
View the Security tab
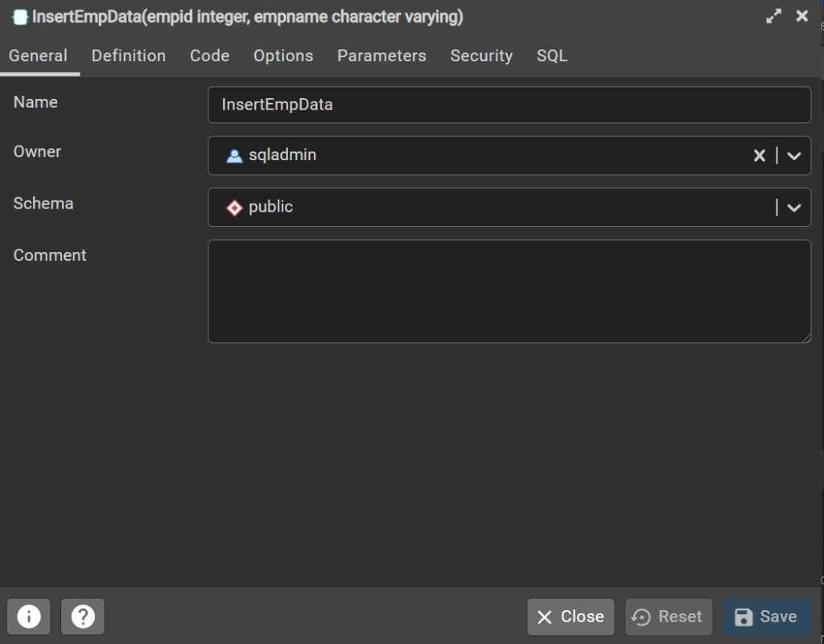(x=481, y=56)
